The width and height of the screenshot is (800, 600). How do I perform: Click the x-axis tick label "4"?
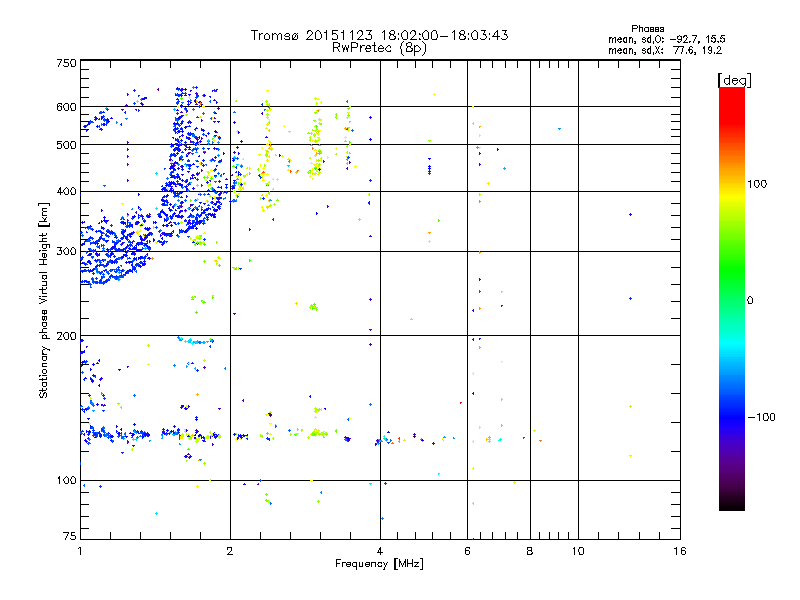coord(380,551)
